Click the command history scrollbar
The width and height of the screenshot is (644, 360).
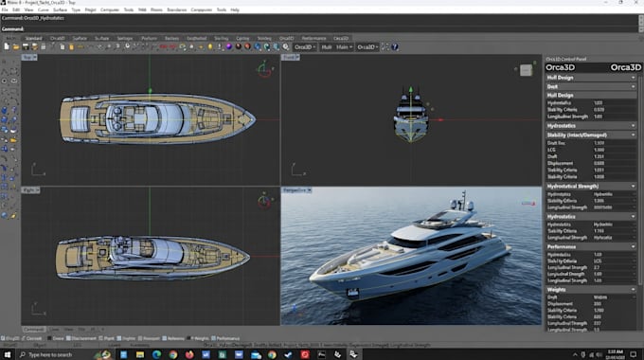641,24
